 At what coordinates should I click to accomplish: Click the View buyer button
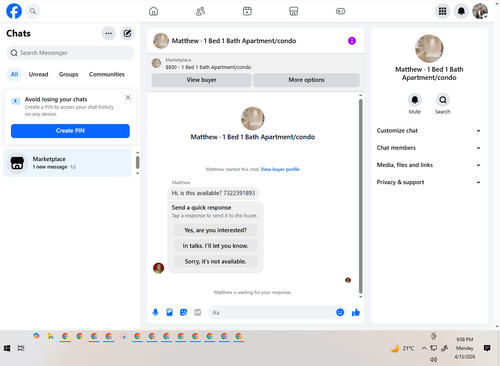tap(201, 80)
